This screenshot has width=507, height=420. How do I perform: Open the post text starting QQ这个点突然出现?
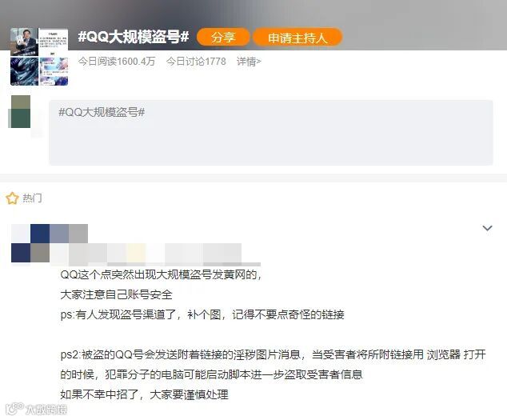tap(161, 274)
